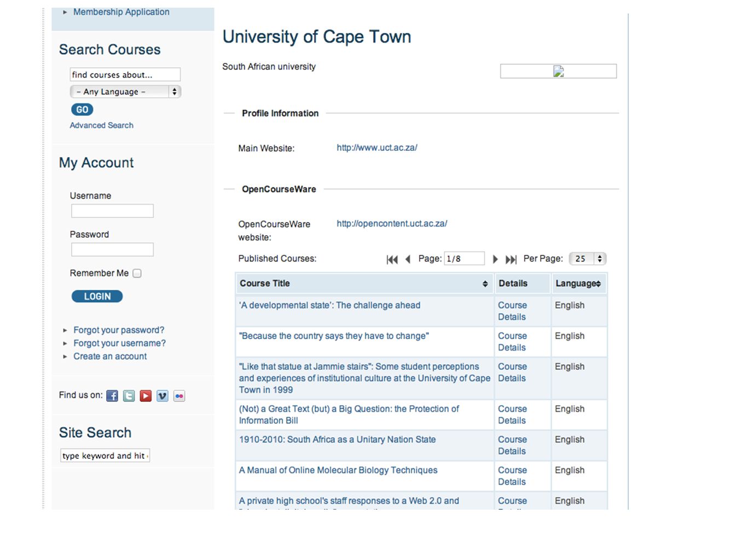The height and width of the screenshot is (560, 747).
Task: Open Course Details for Molecular Biology Techniques
Action: [512, 476]
